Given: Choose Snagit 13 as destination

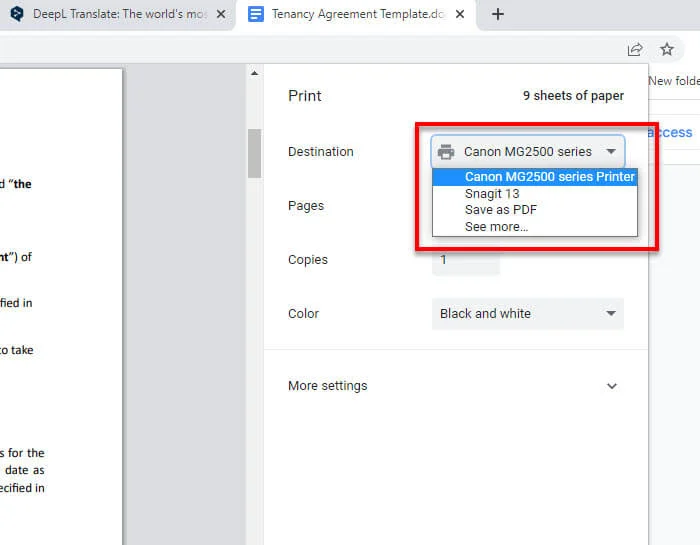Looking at the screenshot, I should [535, 194].
